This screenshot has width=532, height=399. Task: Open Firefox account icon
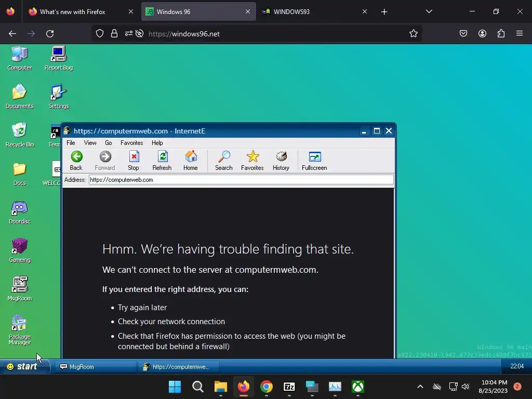pos(482,34)
